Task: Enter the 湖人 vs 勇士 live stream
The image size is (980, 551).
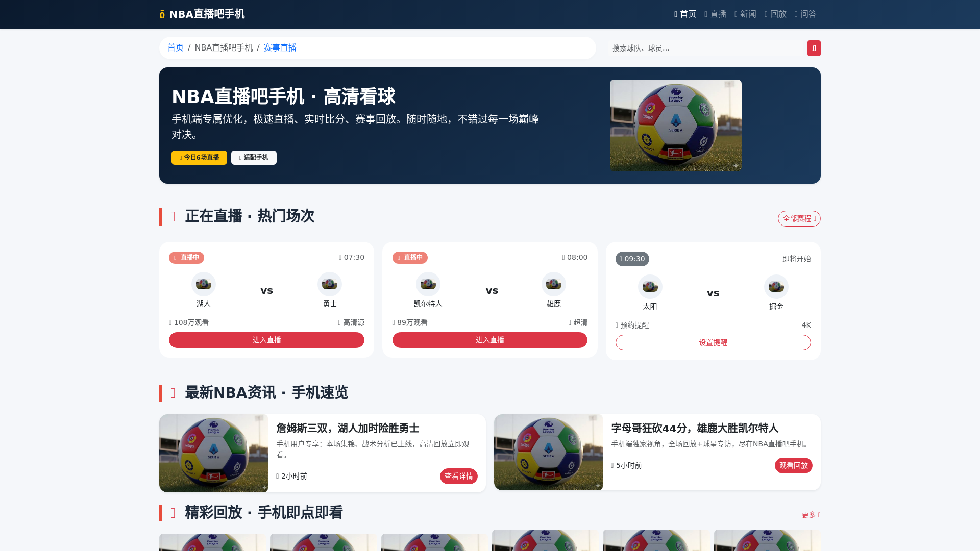Action: pyautogui.click(x=266, y=340)
